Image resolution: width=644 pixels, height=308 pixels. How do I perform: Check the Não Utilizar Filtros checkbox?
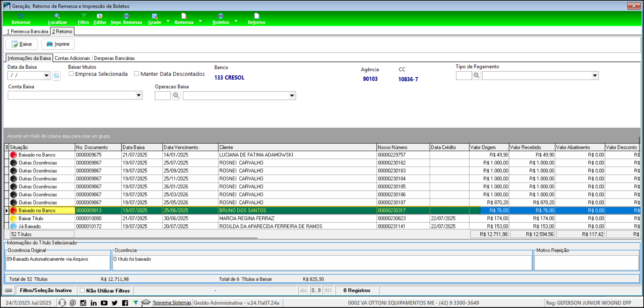(x=82, y=290)
